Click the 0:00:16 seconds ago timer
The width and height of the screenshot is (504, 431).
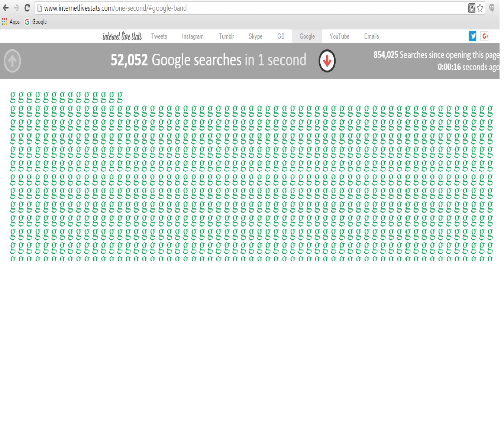click(468, 67)
